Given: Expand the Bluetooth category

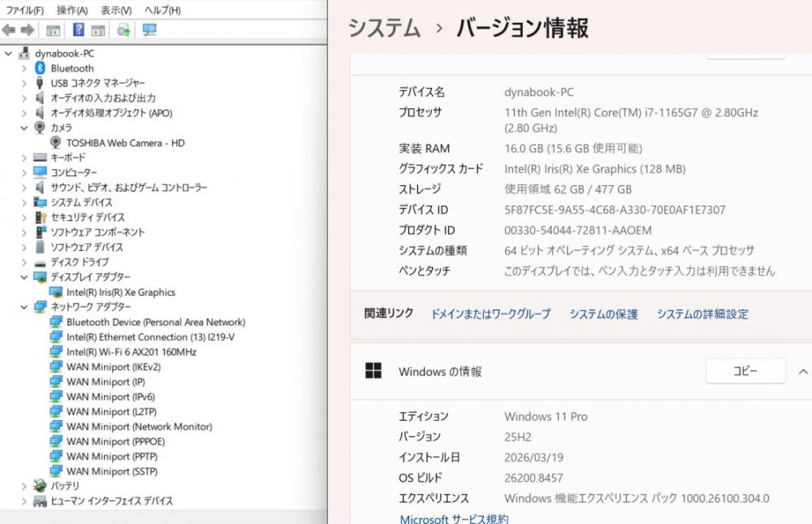Looking at the screenshot, I should pyautogui.click(x=24, y=68).
